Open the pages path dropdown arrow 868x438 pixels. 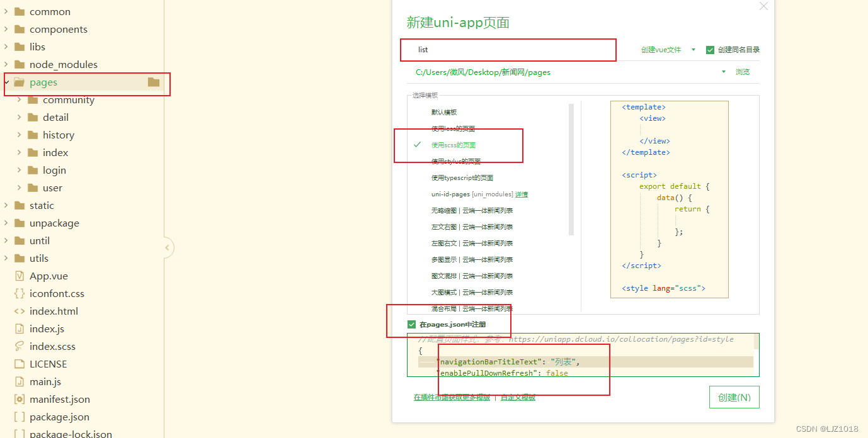(724, 72)
